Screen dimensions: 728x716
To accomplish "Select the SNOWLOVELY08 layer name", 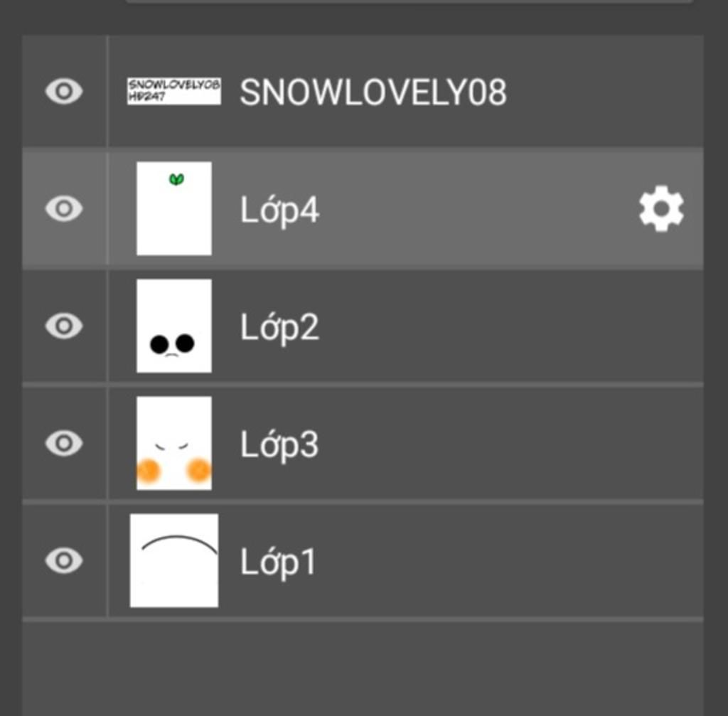I will pos(373,92).
